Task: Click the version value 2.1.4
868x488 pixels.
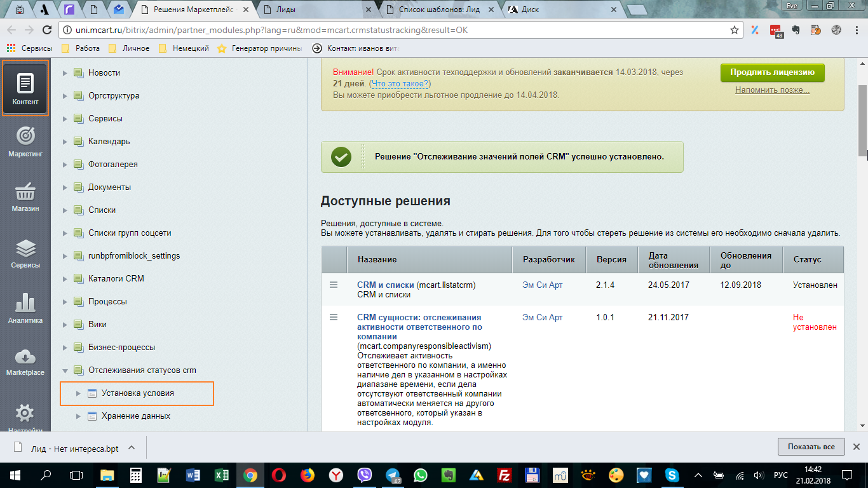Action: pos(606,285)
